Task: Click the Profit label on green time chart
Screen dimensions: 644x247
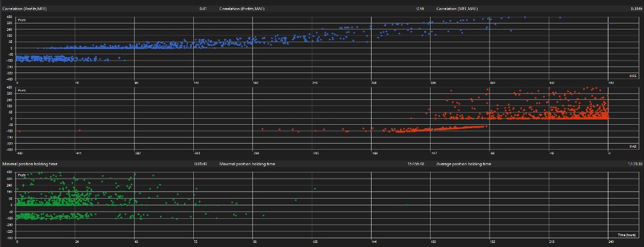Action: click(x=21, y=175)
